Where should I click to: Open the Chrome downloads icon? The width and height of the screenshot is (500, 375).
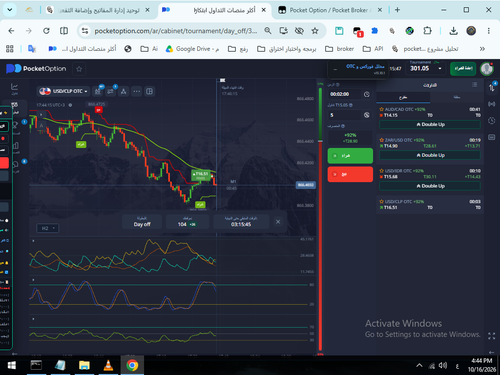click(453, 31)
